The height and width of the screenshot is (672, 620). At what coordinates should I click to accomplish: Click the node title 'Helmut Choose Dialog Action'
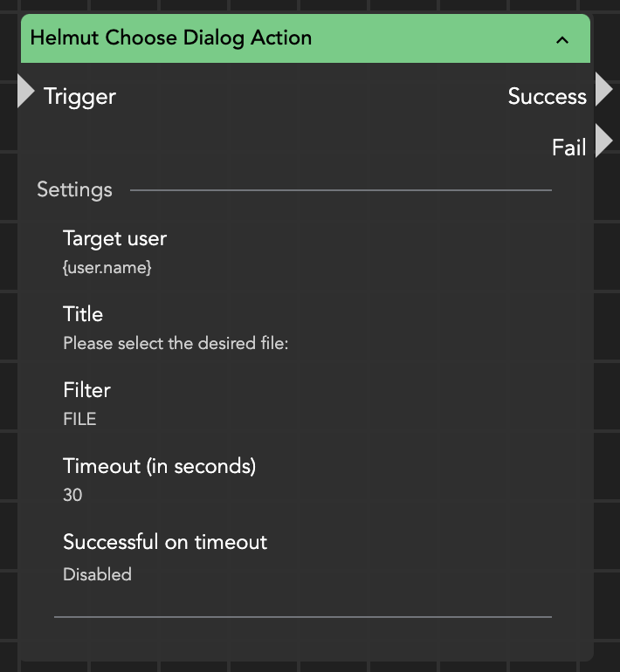click(170, 38)
